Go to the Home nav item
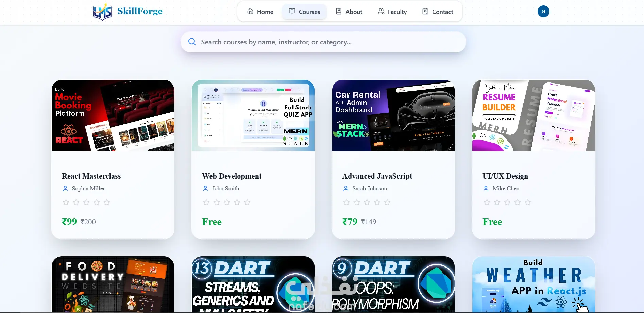Screen dimensions: 644x313 coord(260,12)
